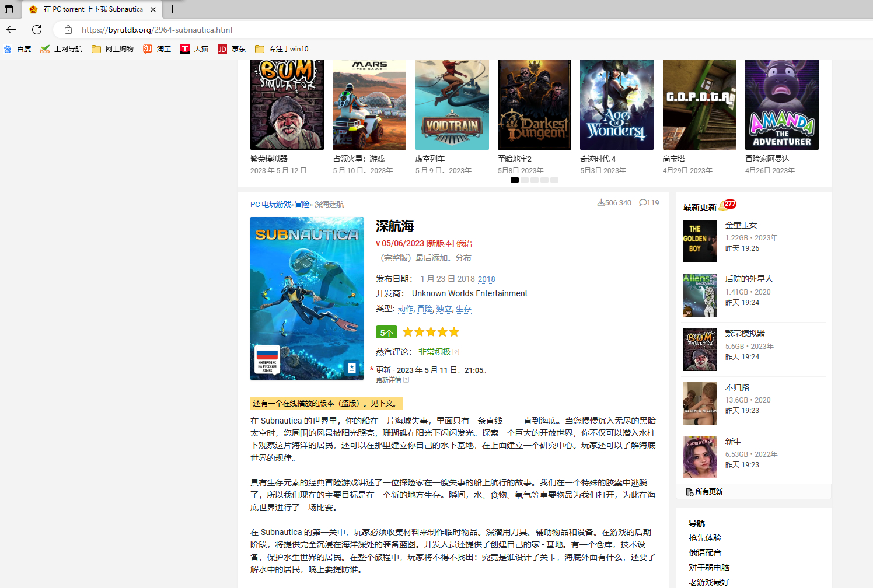Close the Subnautica torrent tab

click(x=153, y=9)
